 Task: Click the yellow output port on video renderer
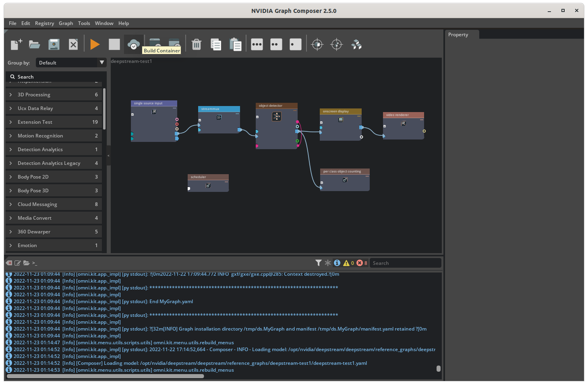pos(424,131)
